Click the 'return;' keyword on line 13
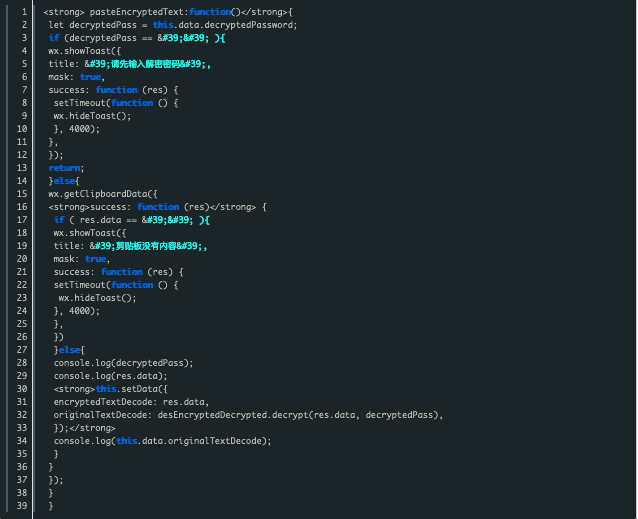Image resolution: width=638 pixels, height=519 pixels. click(x=66, y=168)
